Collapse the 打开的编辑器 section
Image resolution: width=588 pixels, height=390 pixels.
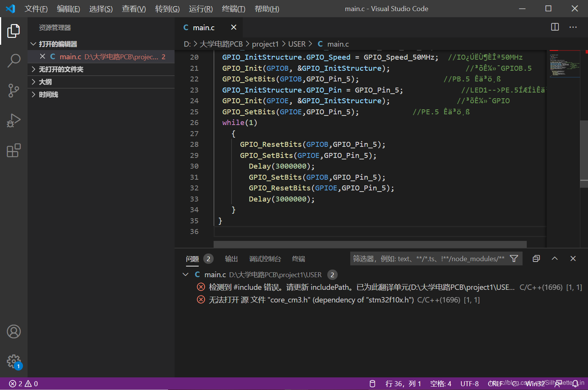pyautogui.click(x=101, y=44)
